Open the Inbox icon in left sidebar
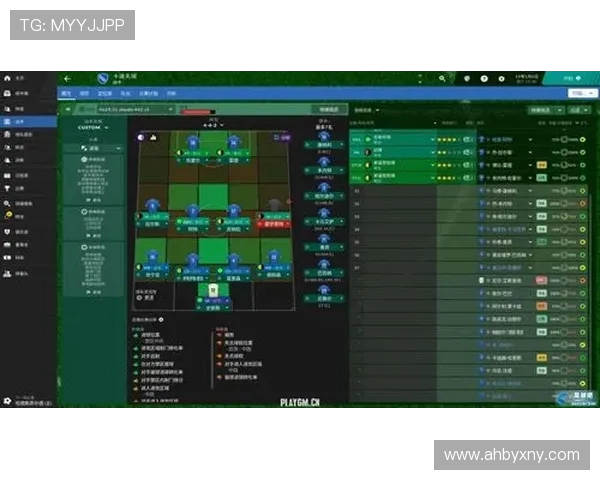Viewport: 600px width, 480px height. [7, 93]
